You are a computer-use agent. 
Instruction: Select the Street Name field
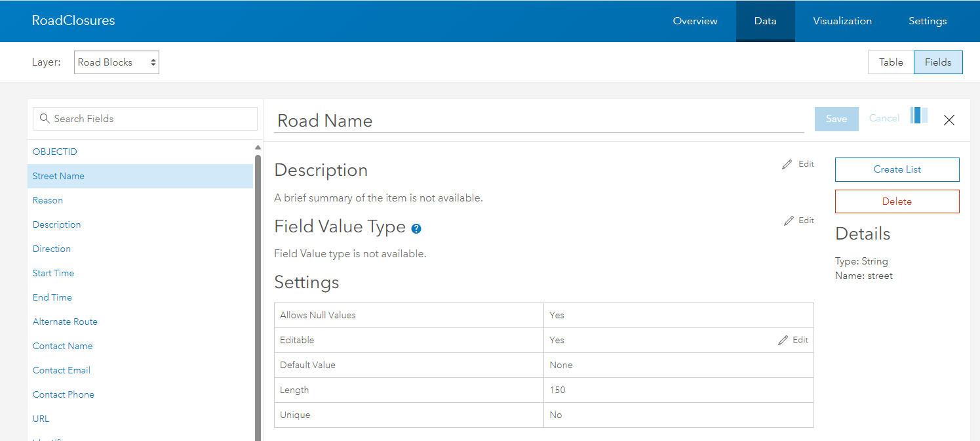[x=58, y=176]
